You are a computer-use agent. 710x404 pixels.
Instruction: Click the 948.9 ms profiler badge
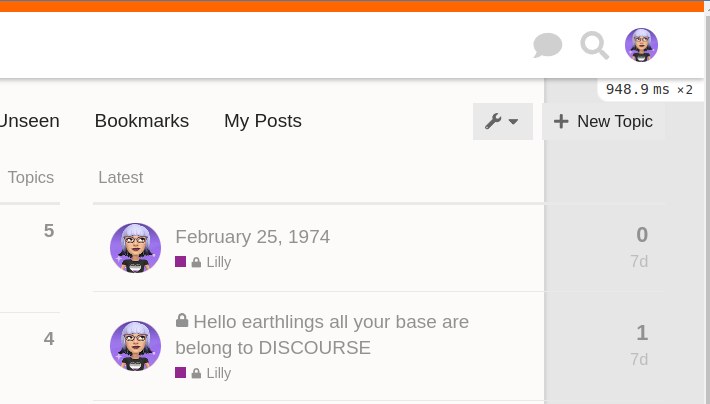point(648,89)
